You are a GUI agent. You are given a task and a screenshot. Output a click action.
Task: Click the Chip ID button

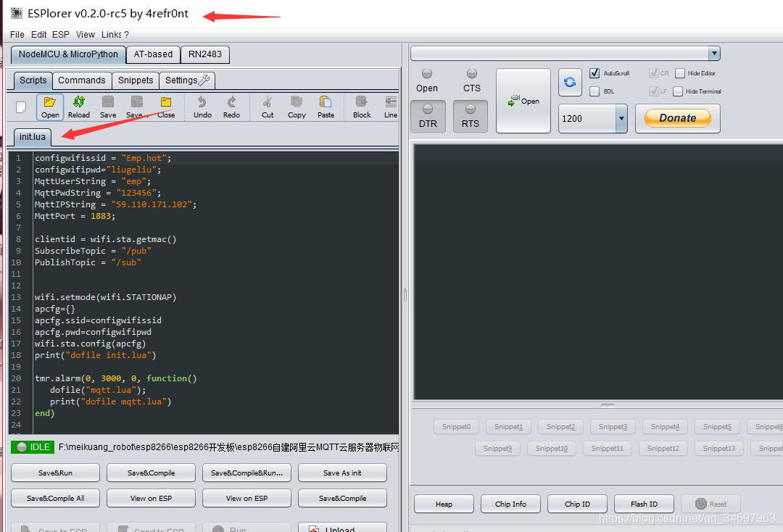(x=577, y=504)
